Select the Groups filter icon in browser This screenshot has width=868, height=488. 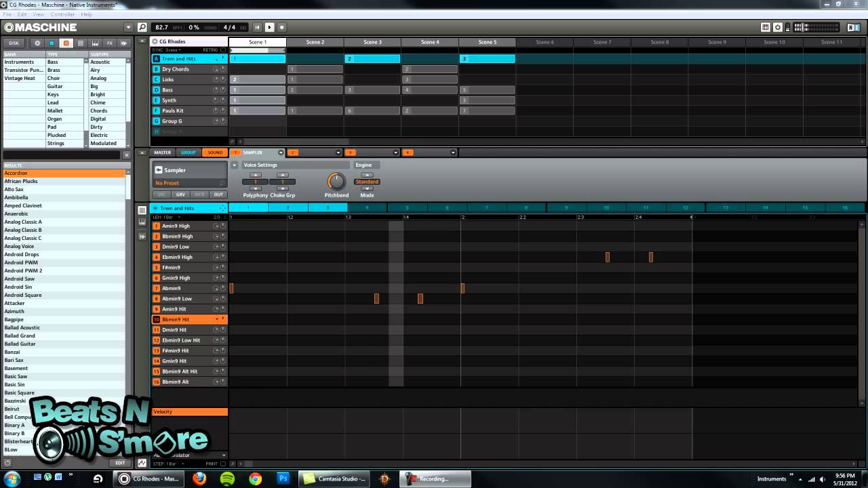pyautogui.click(x=52, y=43)
